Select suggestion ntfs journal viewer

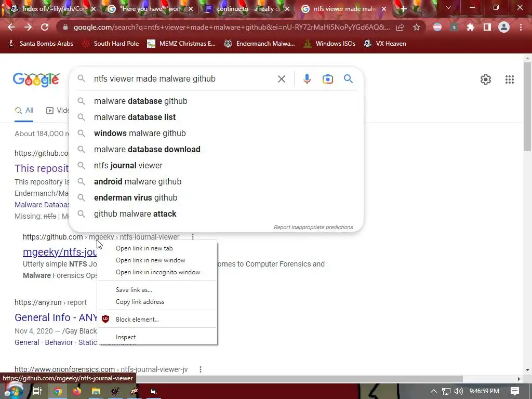click(x=216, y=166)
